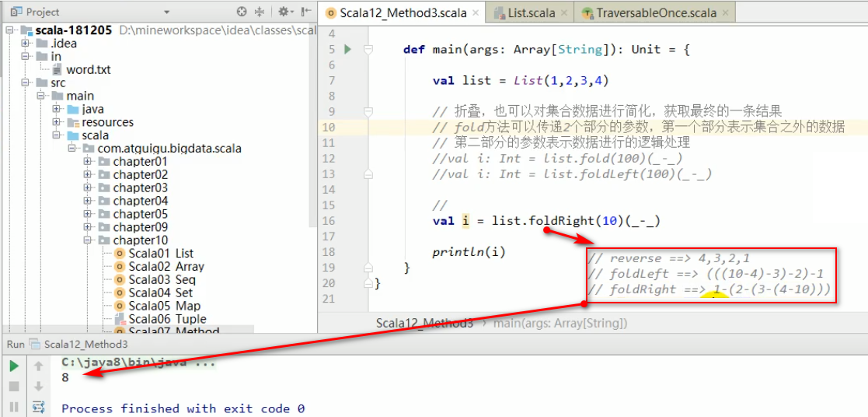Open Scala04_Set object file
868x417 pixels.
161,293
